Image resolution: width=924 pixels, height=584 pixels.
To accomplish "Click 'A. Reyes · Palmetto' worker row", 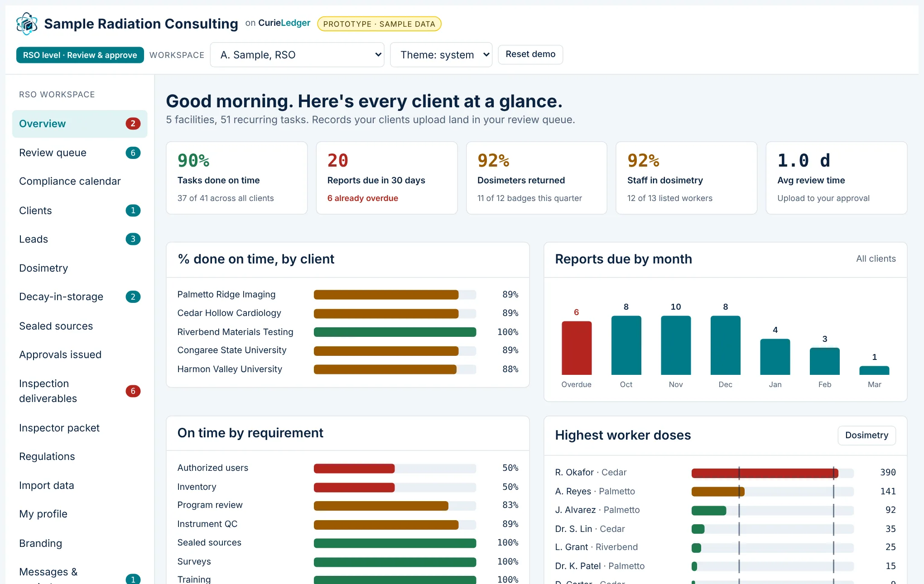I will pyautogui.click(x=725, y=491).
